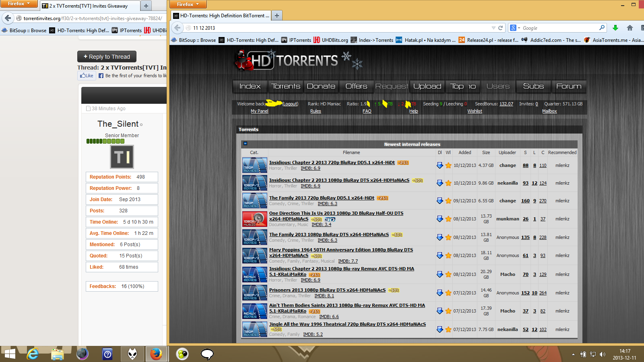Screen dimensions: 644x362
Task: Star the Ain't Them Bodies Saints row
Action: pos(448,311)
